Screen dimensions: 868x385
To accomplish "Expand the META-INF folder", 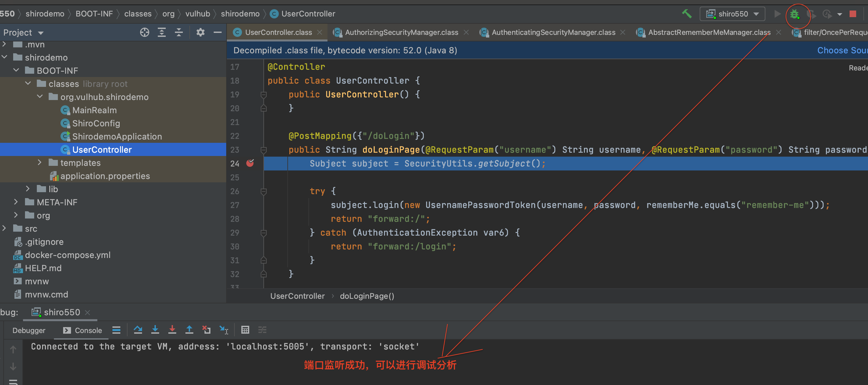I will [16, 202].
